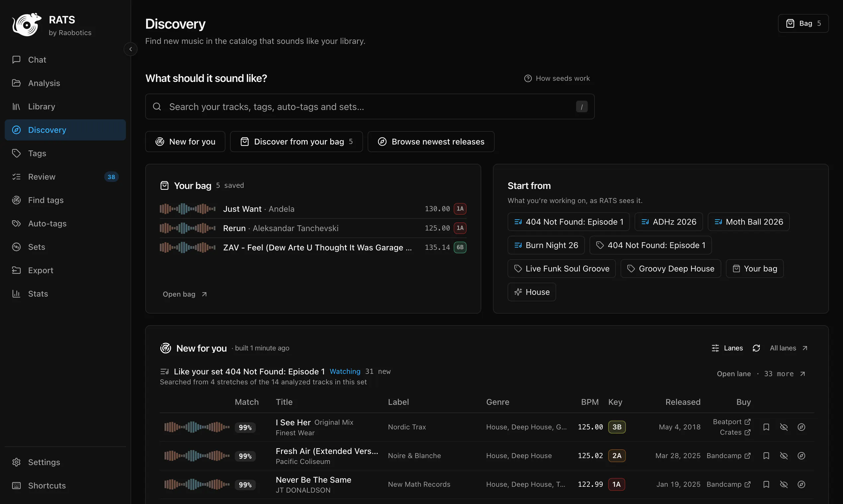Hide Never Be The Same from results
This screenshot has width=843, height=504.
tap(784, 485)
